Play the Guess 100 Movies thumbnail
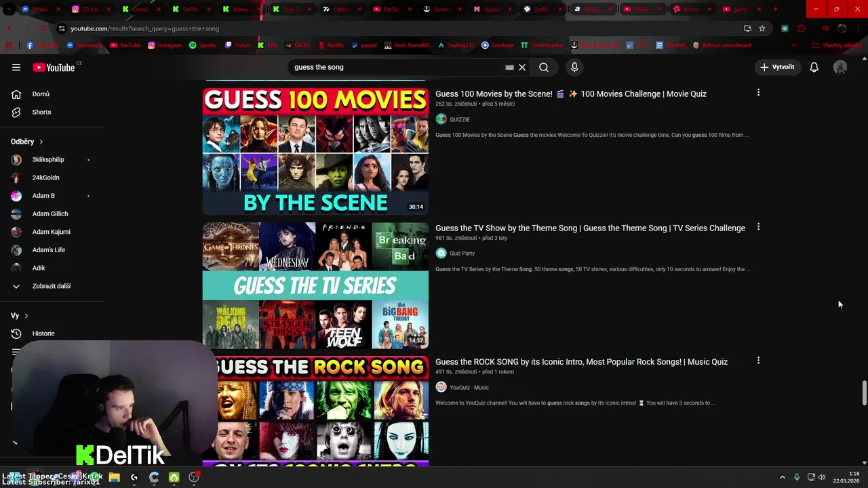 pos(315,151)
